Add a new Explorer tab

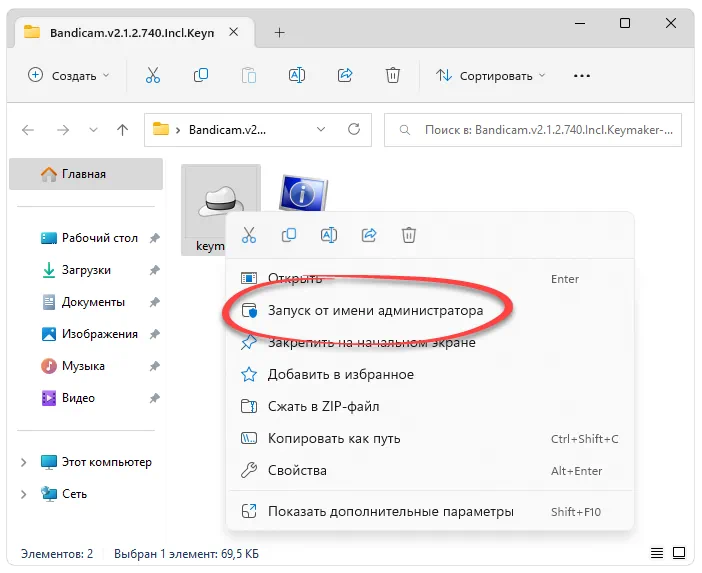click(x=279, y=32)
